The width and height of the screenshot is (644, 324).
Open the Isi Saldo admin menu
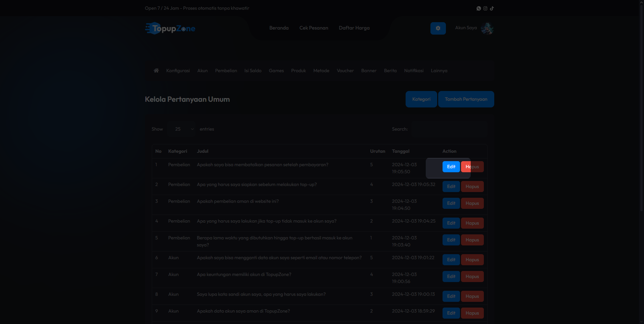click(253, 71)
